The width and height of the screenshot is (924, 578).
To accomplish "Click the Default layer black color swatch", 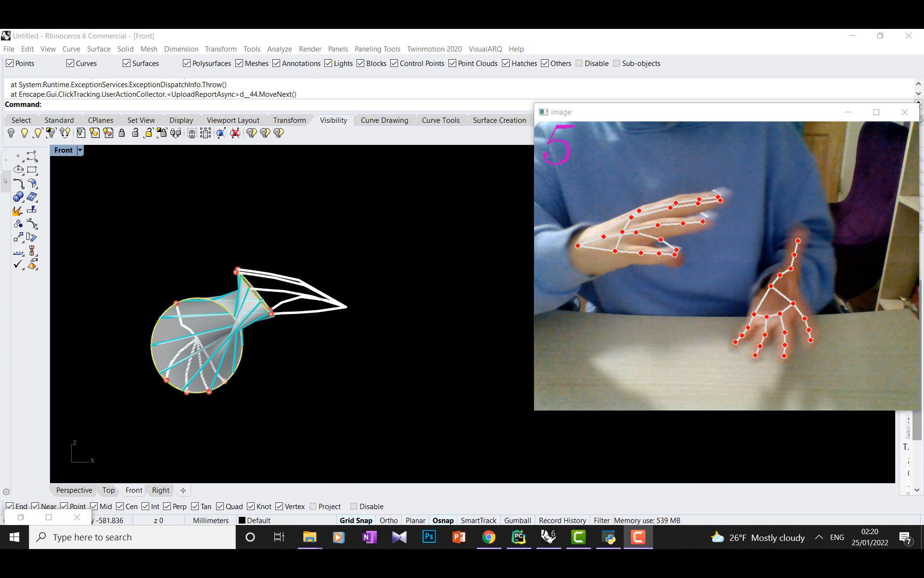I will [x=242, y=520].
